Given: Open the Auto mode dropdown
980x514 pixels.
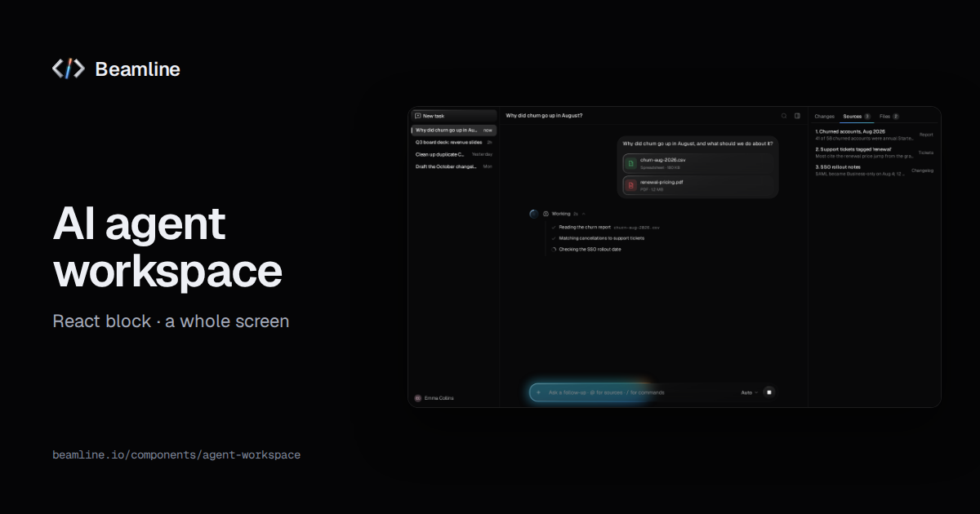Looking at the screenshot, I should (x=749, y=392).
